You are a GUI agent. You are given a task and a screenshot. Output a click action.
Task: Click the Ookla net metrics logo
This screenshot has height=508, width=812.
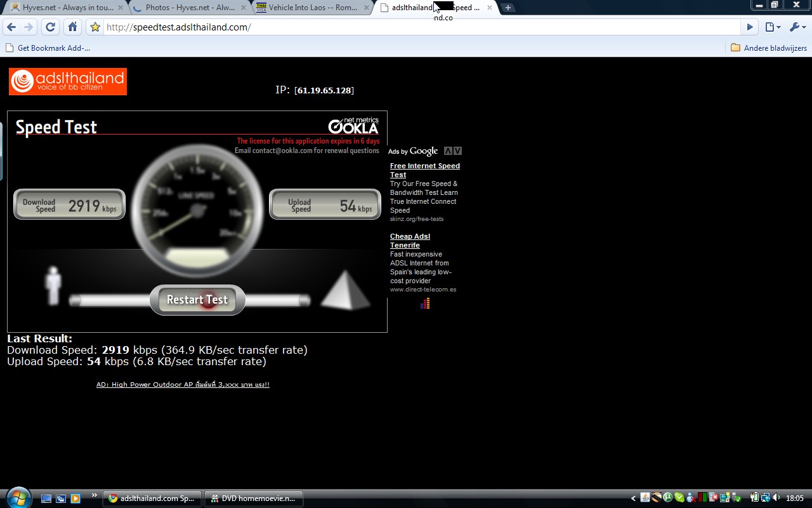tap(353, 125)
